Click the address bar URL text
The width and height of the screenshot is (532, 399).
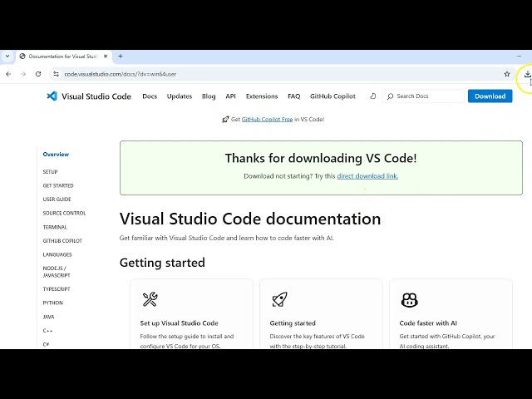[120, 74]
